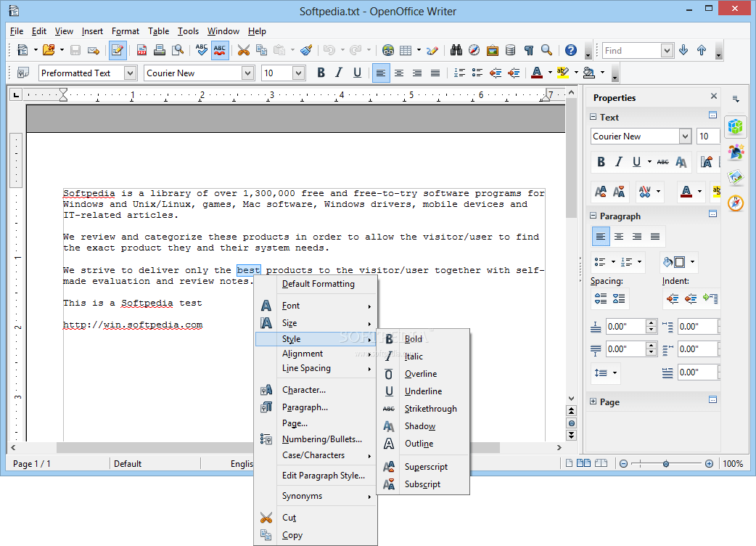This screenshot has height=546, width=756.
Task: Open the Find field dropdown arrow
Action: click(667, 50)
